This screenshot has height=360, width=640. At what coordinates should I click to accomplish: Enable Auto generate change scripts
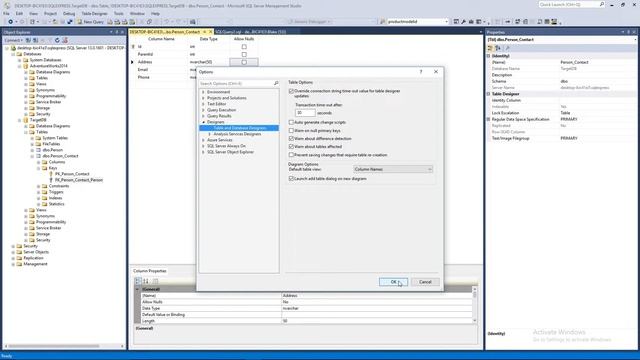tap(291, 122)
